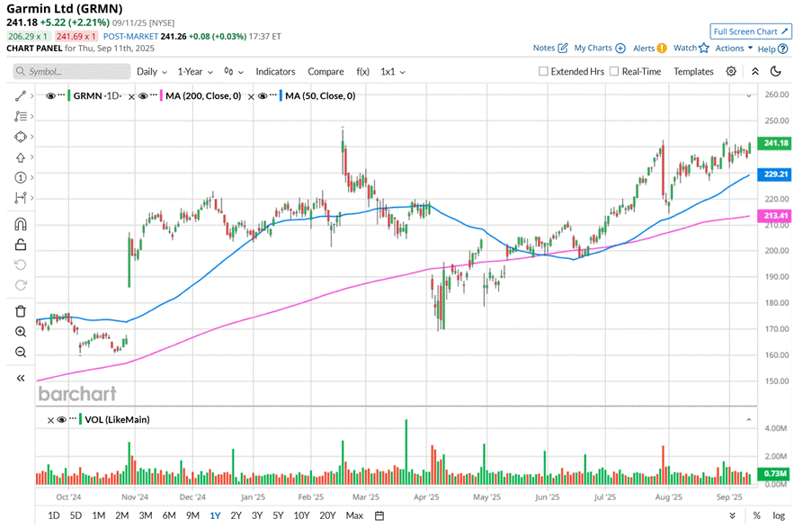This screenshot has width=812, height=528.
Task: Remove the VOL indicator
Action: click(50, 420)
